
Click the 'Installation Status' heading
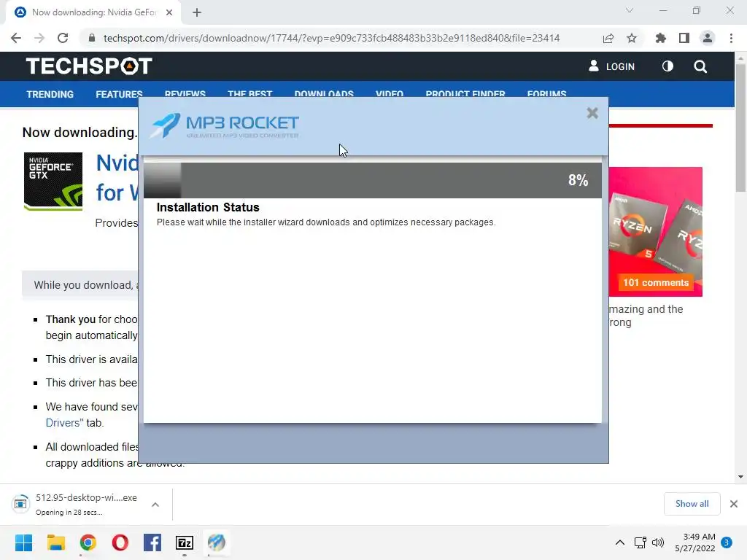click(208, 208)
